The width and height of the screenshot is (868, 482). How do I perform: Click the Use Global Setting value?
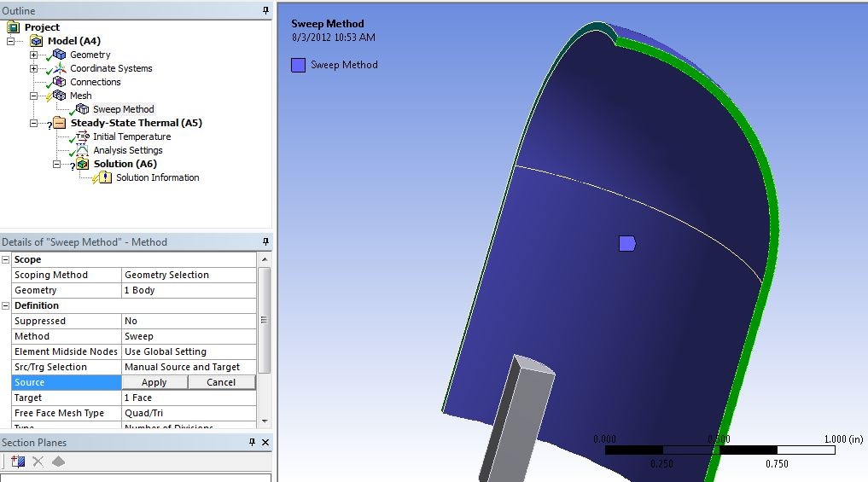[189, 352]
